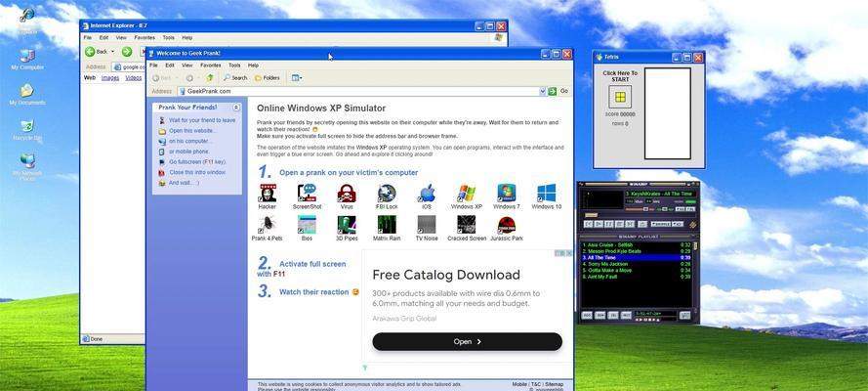Select playlist track Sorry Ms Jackson
This screenshot has height=391, width=868.
point(636,264)
